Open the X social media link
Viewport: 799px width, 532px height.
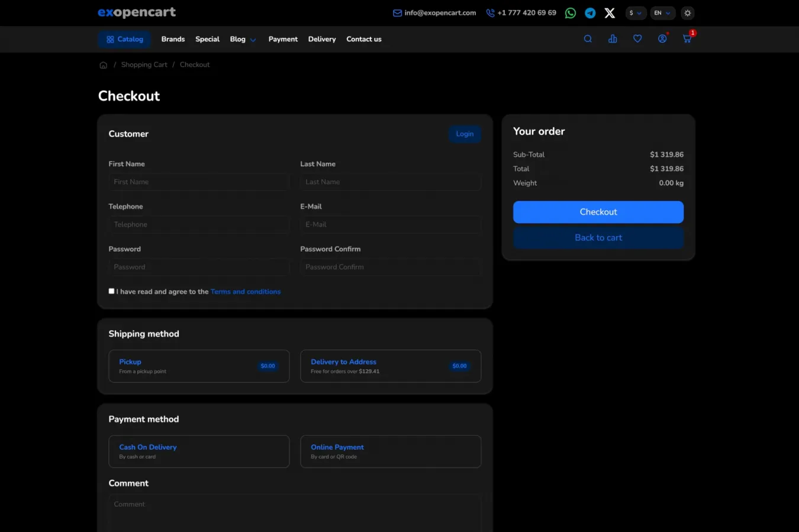click(x=610, y=13)
